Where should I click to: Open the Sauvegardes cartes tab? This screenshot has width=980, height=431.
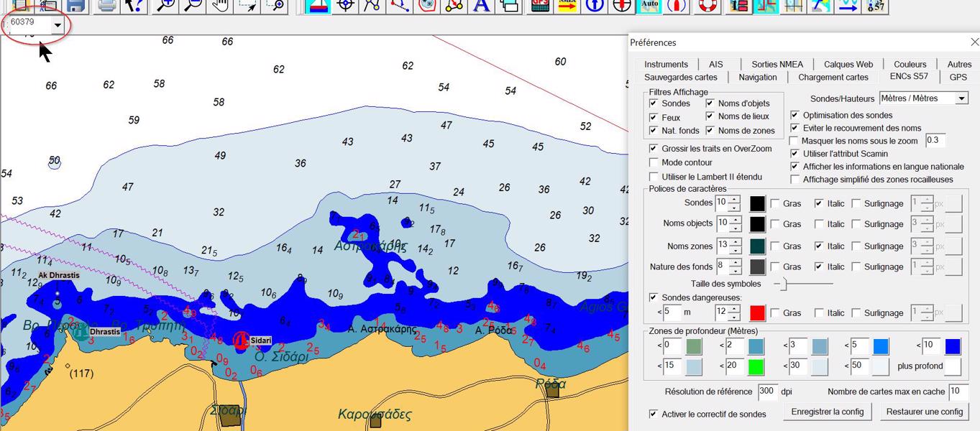[681, 77]
